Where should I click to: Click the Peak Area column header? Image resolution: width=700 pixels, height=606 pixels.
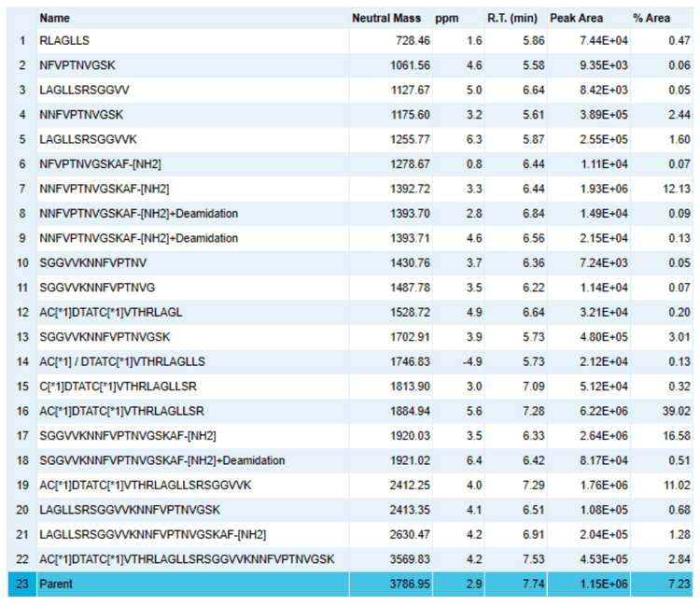click(576, 18)
